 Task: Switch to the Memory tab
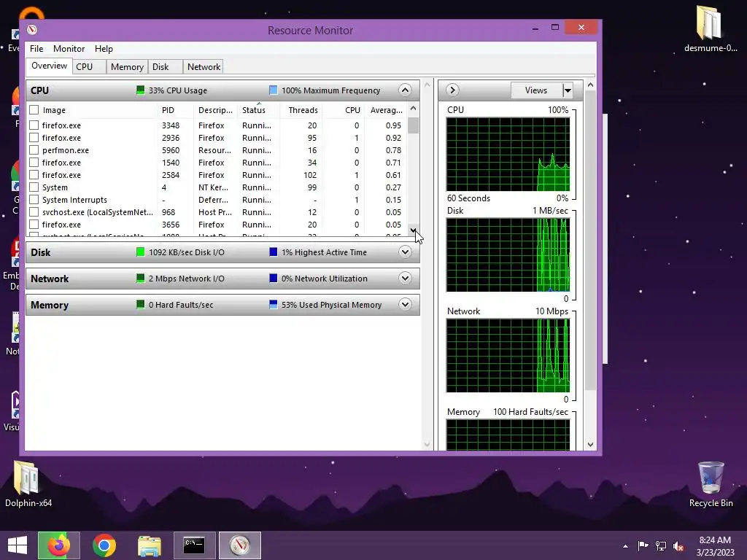coord(127,66)
